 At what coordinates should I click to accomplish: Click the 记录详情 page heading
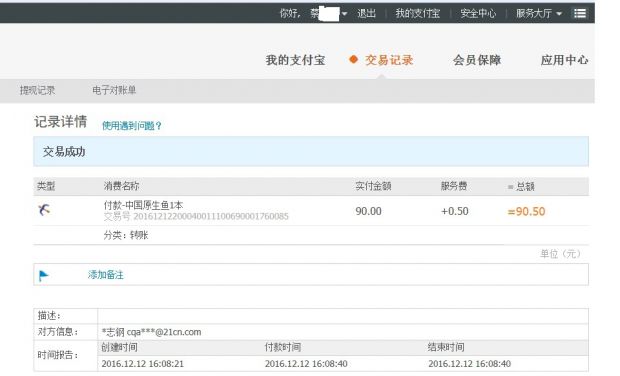[60, 122]
